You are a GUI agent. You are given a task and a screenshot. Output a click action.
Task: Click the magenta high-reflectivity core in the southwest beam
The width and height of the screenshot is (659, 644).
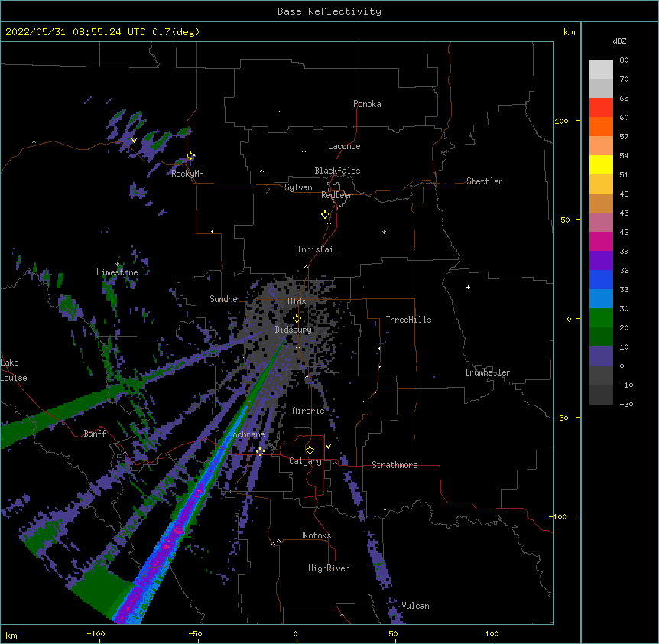coord(178,531)
